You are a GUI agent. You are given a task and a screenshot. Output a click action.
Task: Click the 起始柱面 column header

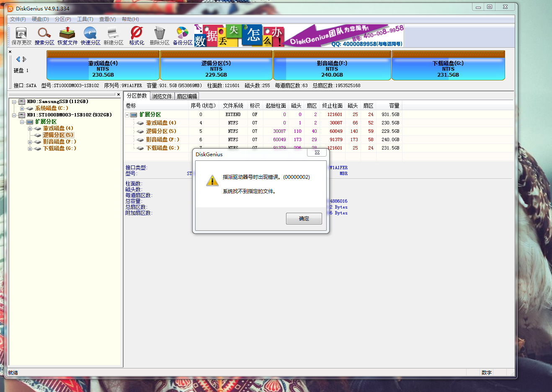pyautogui.click(x=276, y=106)
